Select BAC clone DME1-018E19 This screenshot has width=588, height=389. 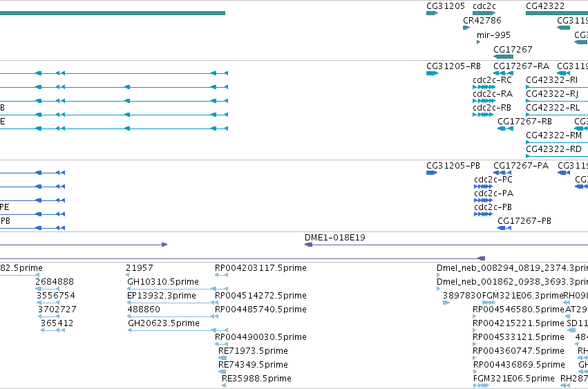coord(335,238)
